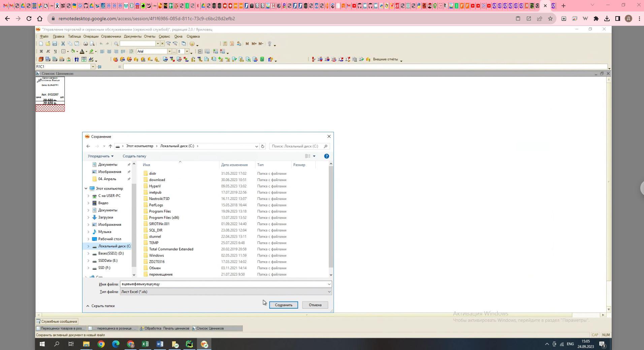Viewport: 644px width, 350px height.
Task: Click the Back arrow in save dialog
Action: coord(88,146)
